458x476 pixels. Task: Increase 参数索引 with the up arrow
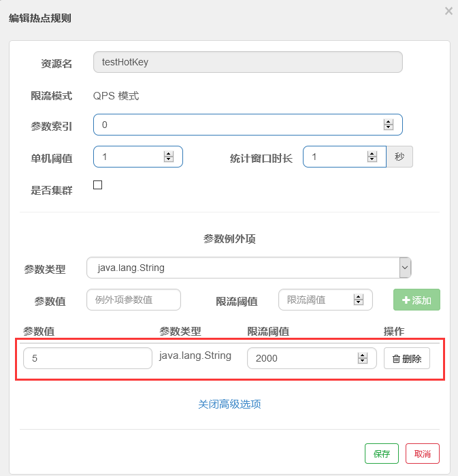click(x=389, y=122)
